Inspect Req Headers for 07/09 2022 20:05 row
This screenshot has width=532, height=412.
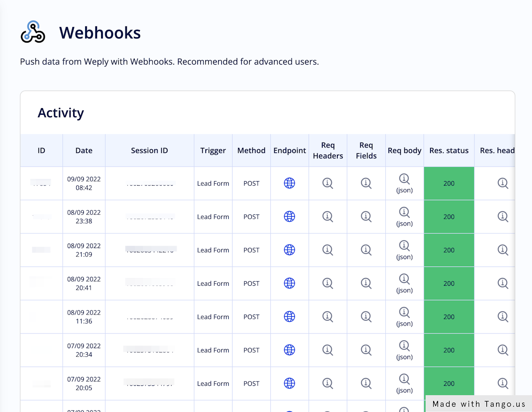tap(328, 383)
